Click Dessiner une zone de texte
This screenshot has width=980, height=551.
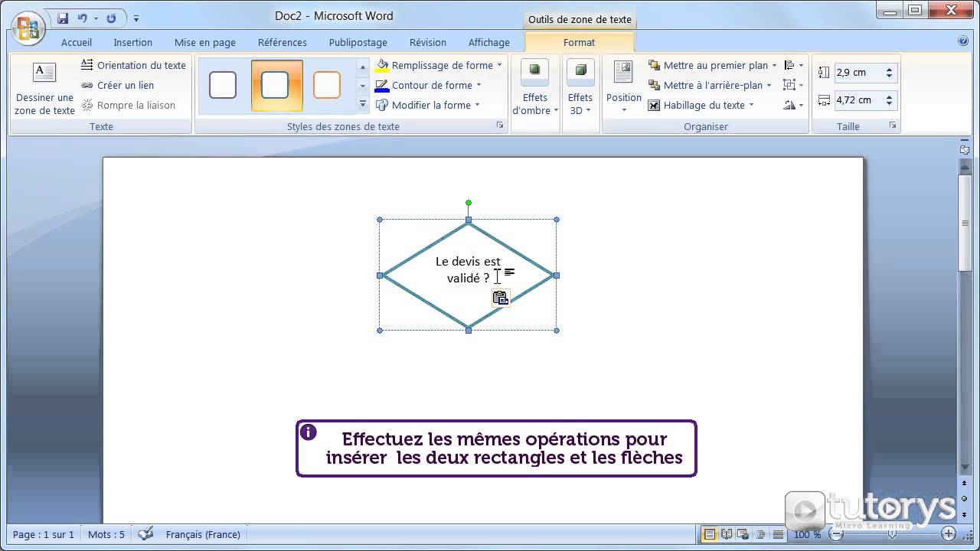[x=44, y=88]
